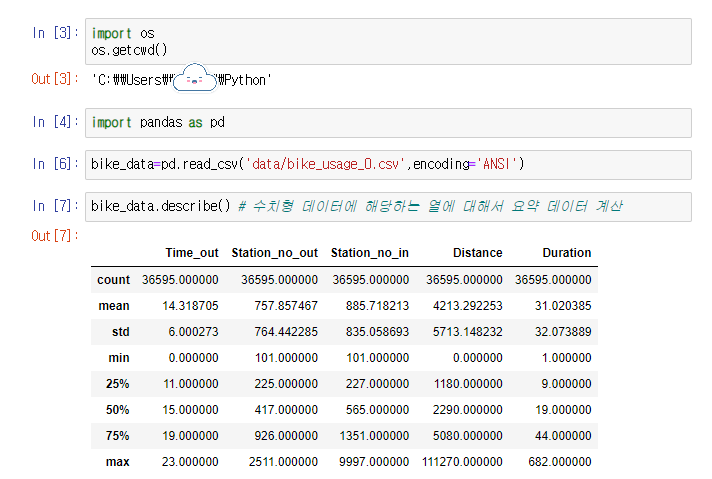Click 75% Station_no_out value 926.000000
The image size is (712, 479).
[286, 436]
